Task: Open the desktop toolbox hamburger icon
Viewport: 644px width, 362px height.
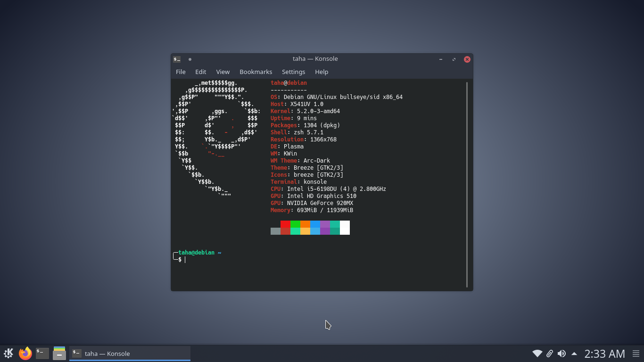Action: 636,354
